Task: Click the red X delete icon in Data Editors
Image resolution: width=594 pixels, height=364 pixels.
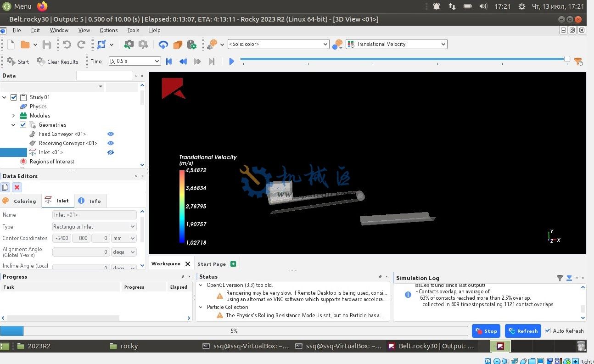Action: [17, 187]
